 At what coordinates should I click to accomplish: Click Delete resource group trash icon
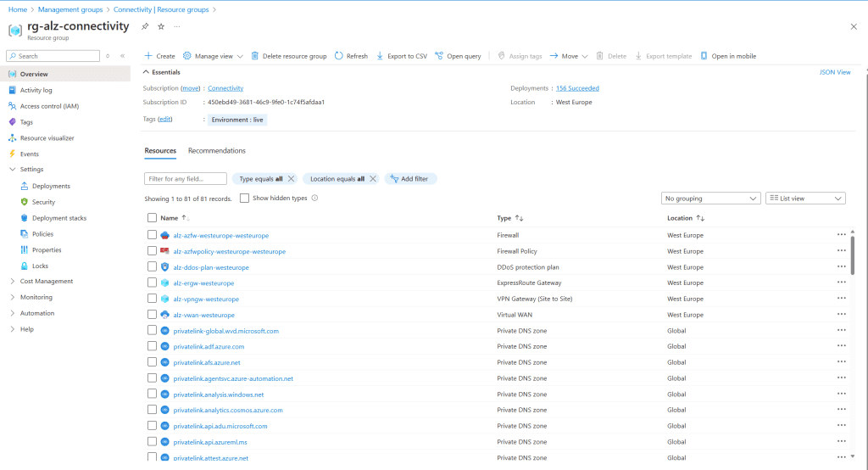254,56
